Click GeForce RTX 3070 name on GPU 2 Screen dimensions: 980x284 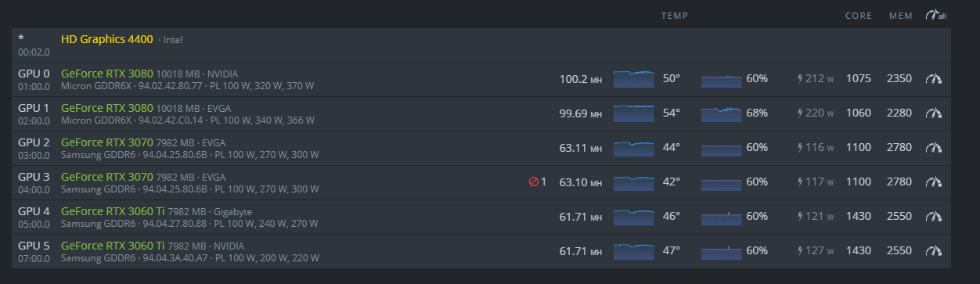(107, 142)
